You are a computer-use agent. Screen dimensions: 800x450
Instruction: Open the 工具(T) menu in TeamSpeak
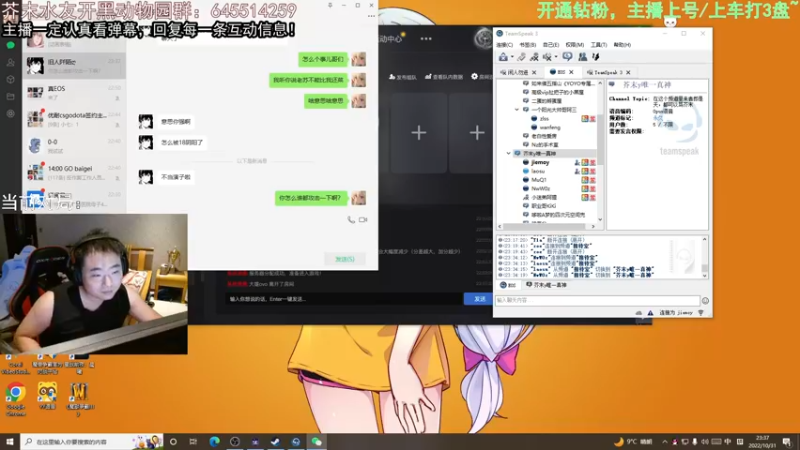598,45
